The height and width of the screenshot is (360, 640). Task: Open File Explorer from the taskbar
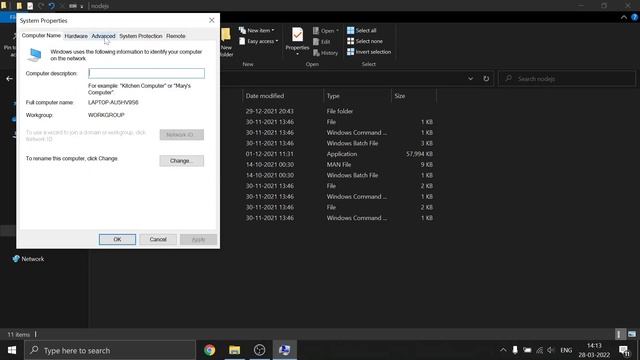tap(234, 350)
